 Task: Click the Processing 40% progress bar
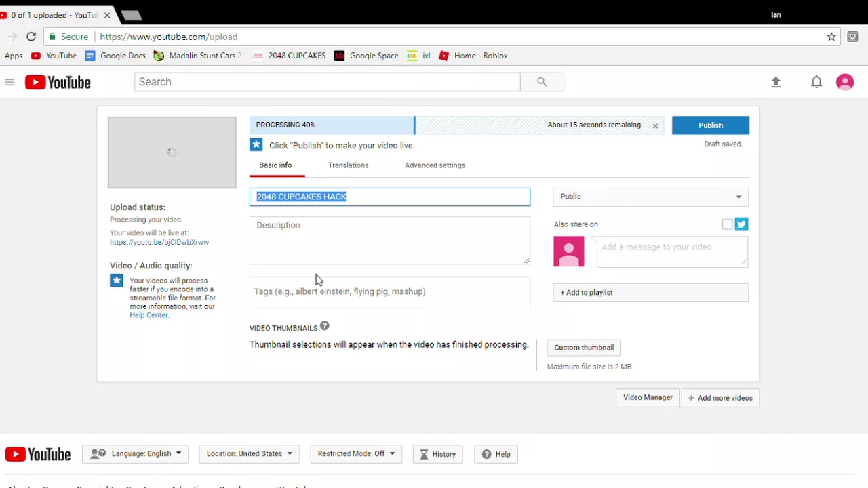click(456, 125)
